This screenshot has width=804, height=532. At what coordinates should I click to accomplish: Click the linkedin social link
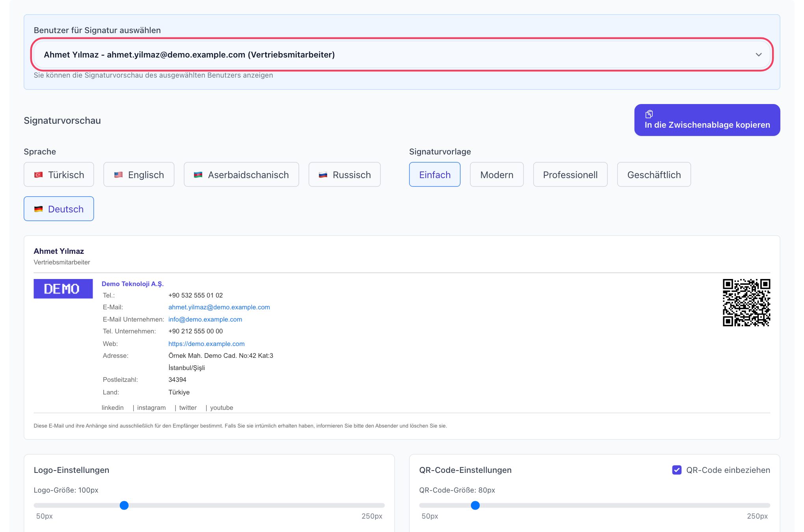coord(113,407)
